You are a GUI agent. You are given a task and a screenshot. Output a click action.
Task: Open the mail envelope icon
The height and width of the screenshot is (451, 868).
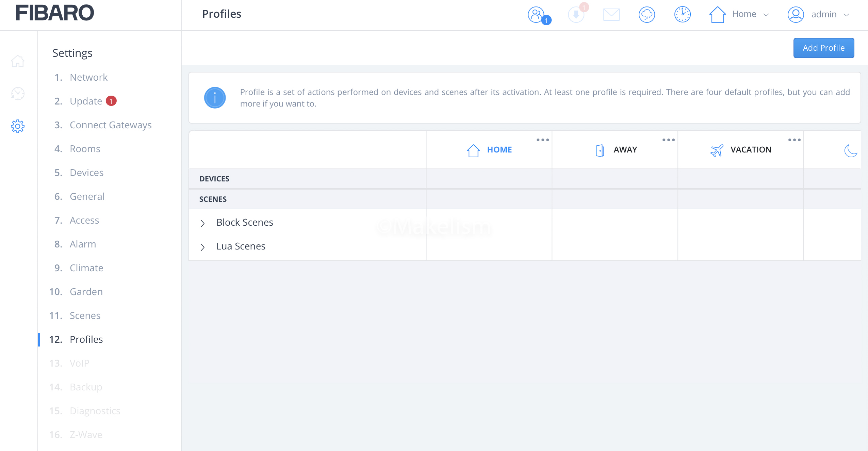(611, 15)
